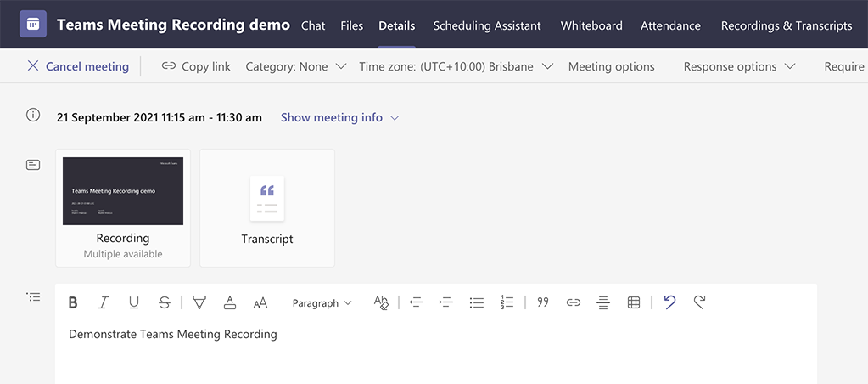Screen dimensions: 868x384
Task: Apply strikethrough formatting
Action: (165, 302)
